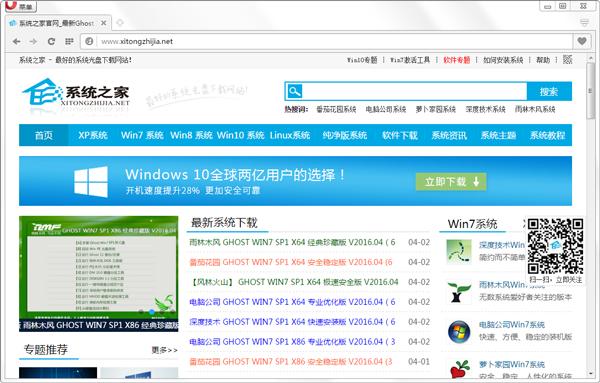The height and width of the screenshot is (383, 600).
Task: Close the 系统之家官网 tab
Action: (103, 23)
